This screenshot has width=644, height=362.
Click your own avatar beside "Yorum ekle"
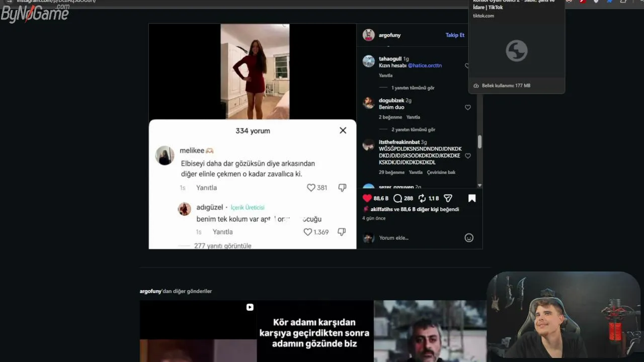(x=369, y=238)
